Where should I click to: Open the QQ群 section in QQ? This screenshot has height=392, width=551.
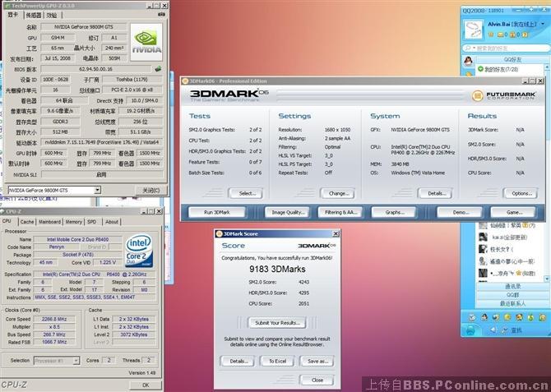[x=512, y=295]
